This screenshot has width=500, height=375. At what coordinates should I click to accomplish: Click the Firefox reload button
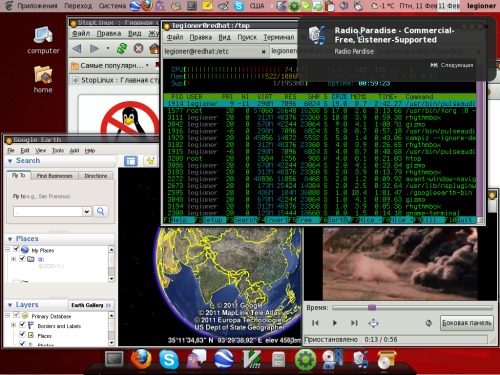(x=122, y=49)
